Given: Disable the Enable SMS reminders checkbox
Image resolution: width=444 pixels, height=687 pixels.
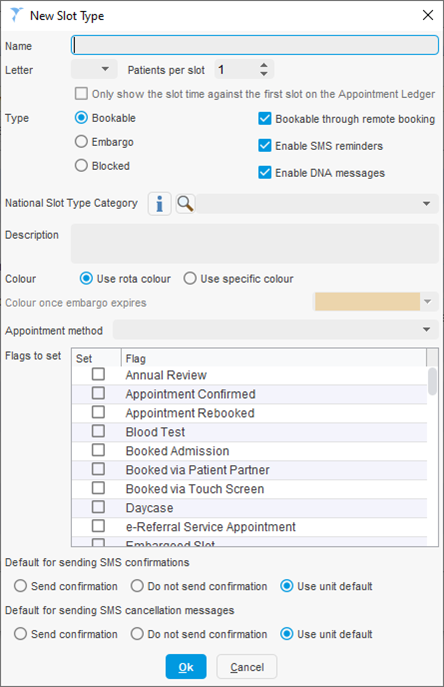Looking at the screenshot, I should 265,145.
